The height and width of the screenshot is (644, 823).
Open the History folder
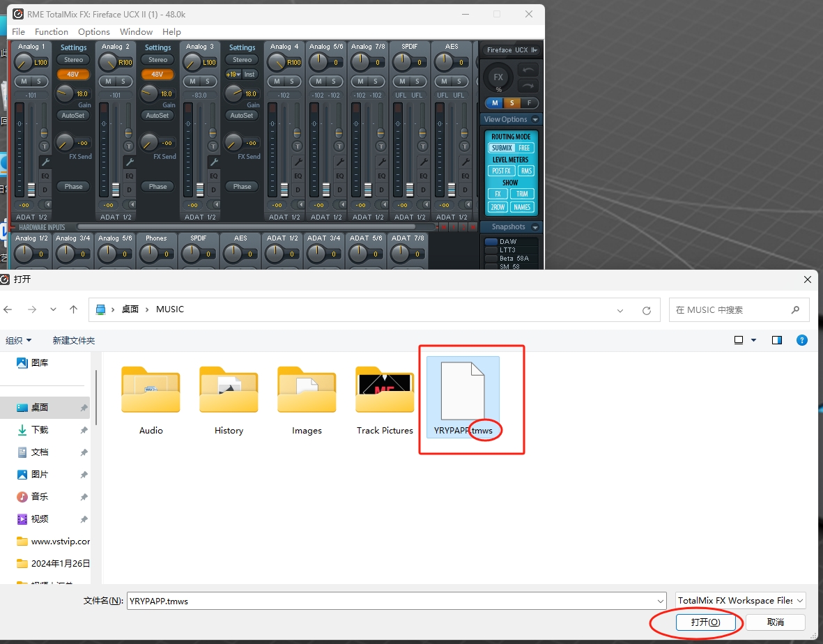click(x=229, y=401)
